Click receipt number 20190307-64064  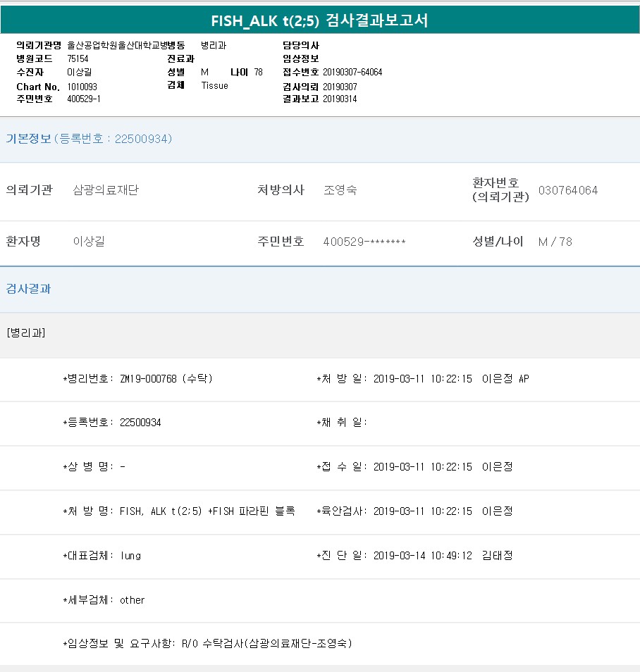352,72
